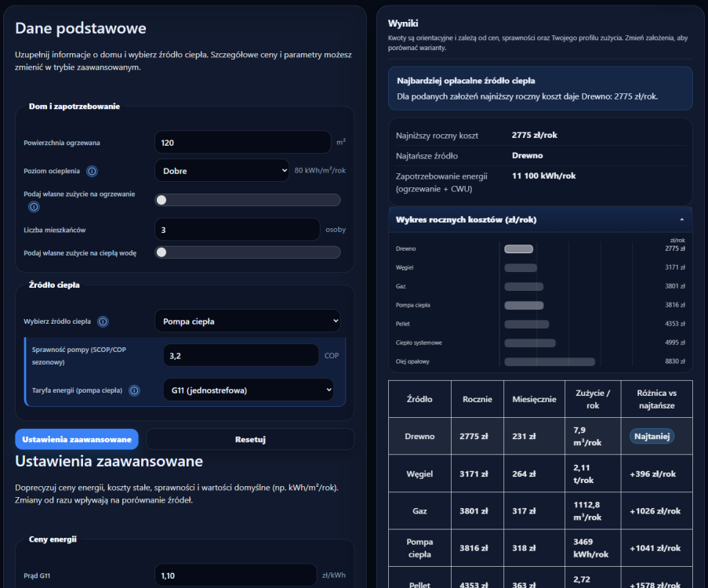This screenshot has height=588, width=708.
Task: Click the Drewno bar in the cost chart
Action: [518, 249]
